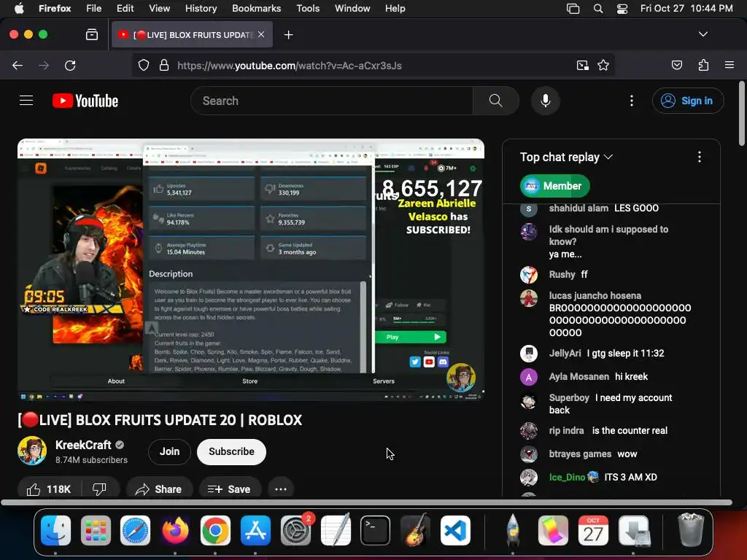The height and width of the screenshot is (560, 747).
Task: View site connection padlock info
Action: [164, 66]
